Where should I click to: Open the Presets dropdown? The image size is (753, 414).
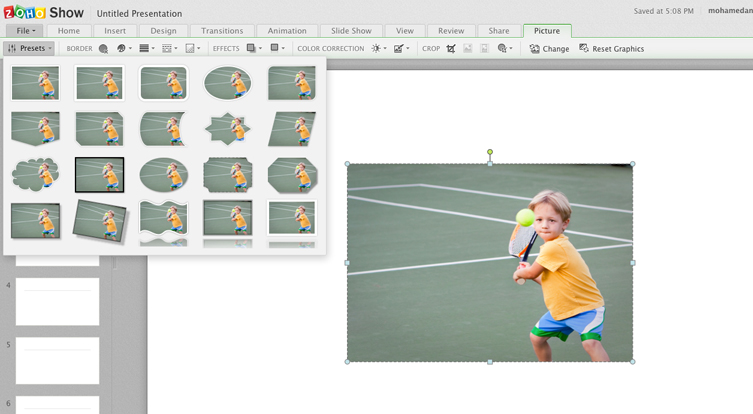point(29,48)
